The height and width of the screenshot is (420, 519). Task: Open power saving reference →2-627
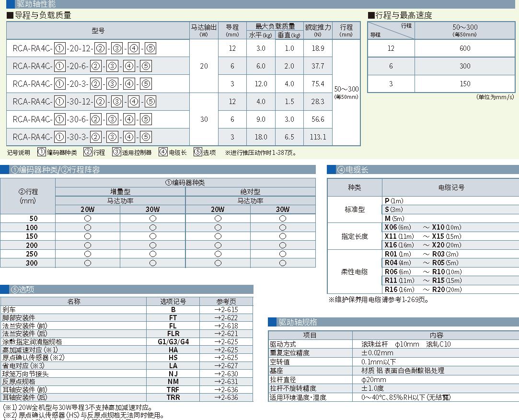pyautogui.click(x=226, y=366)
